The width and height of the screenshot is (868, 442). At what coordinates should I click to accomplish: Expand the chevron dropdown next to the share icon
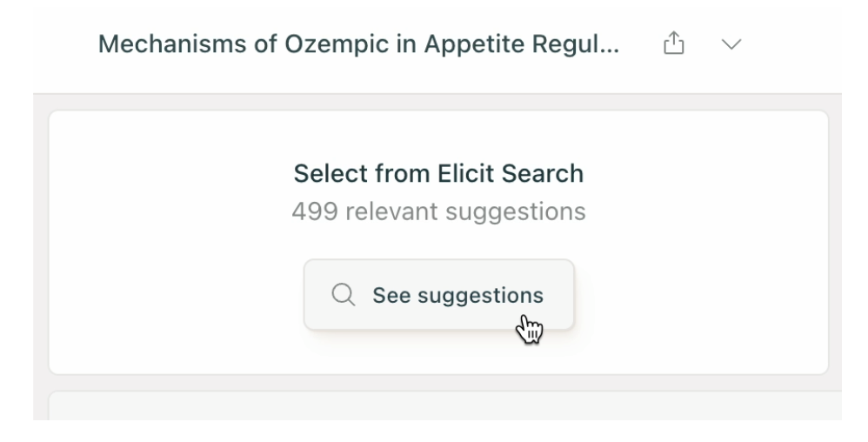tap(731, 44)
